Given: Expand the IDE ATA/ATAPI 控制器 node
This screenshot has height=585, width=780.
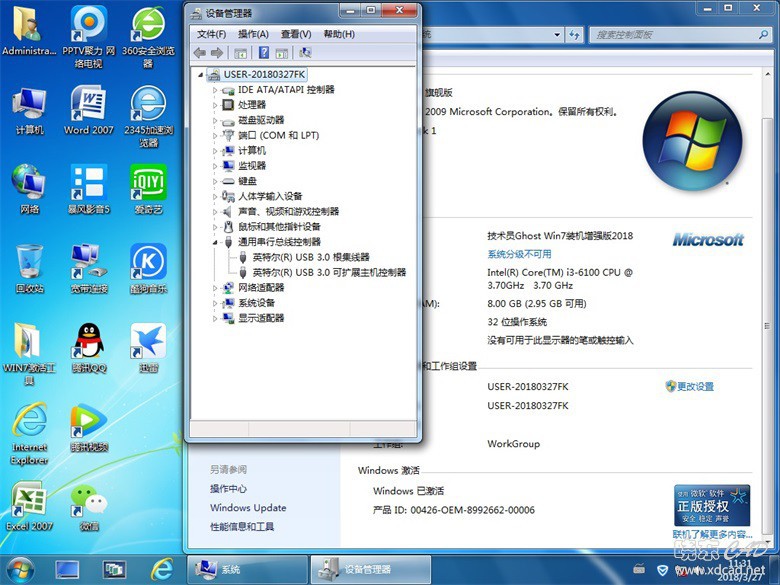Looking at the screenshot, I should click(215, 90).
